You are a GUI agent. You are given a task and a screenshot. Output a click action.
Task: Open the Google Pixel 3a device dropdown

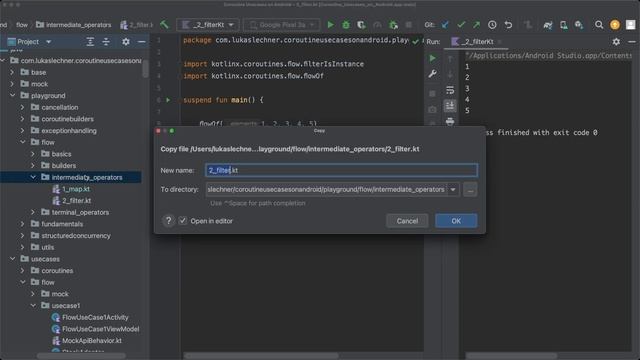click(282, 25)
